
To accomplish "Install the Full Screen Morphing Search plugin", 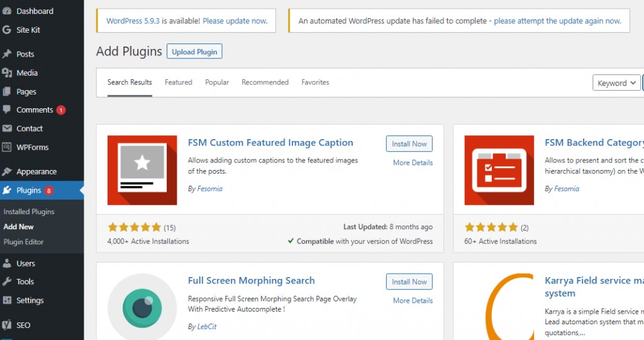I will 409,281.
